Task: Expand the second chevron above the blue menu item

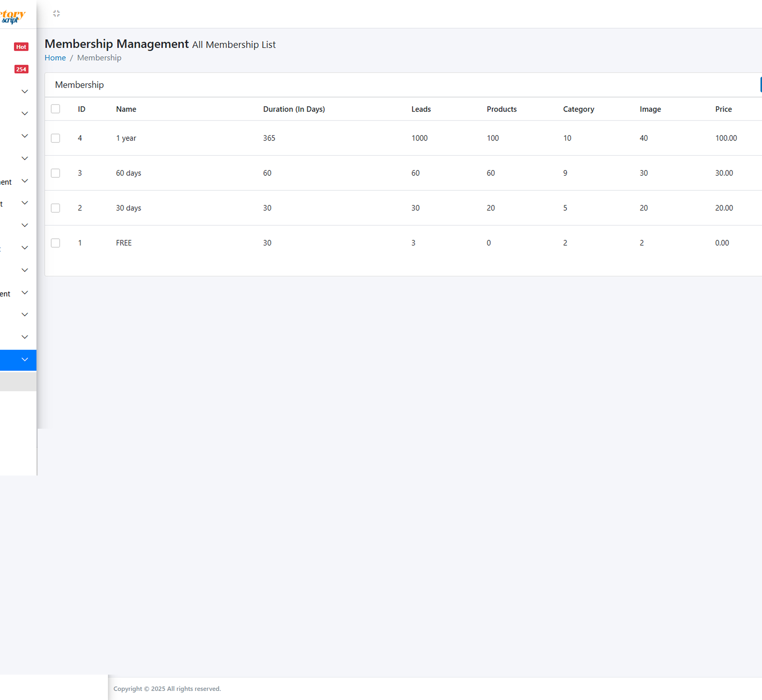Action: coord(25,315)
